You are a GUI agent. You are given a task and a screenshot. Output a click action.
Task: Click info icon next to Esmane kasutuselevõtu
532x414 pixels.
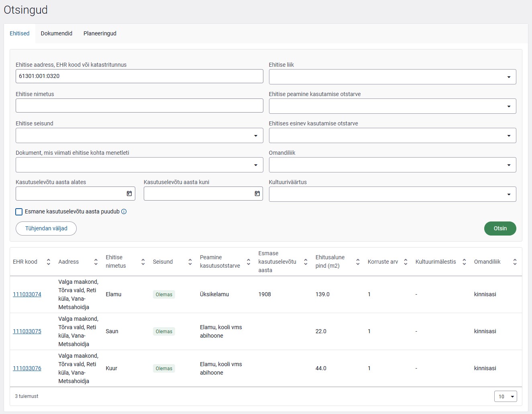124,211
